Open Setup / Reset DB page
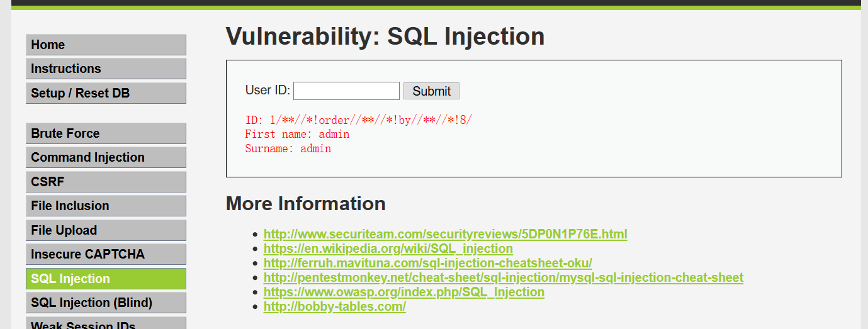 tap(106, 93)
